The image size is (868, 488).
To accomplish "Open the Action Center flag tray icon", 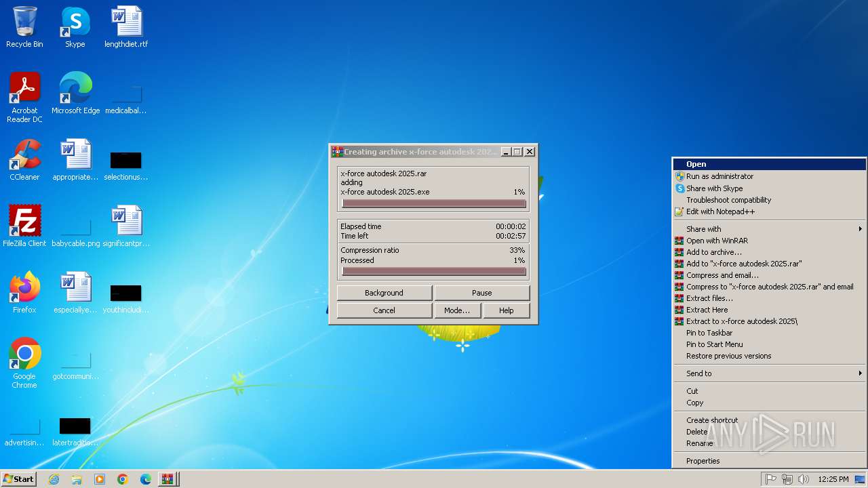I will pyautogui.click(x=771, y=479).
